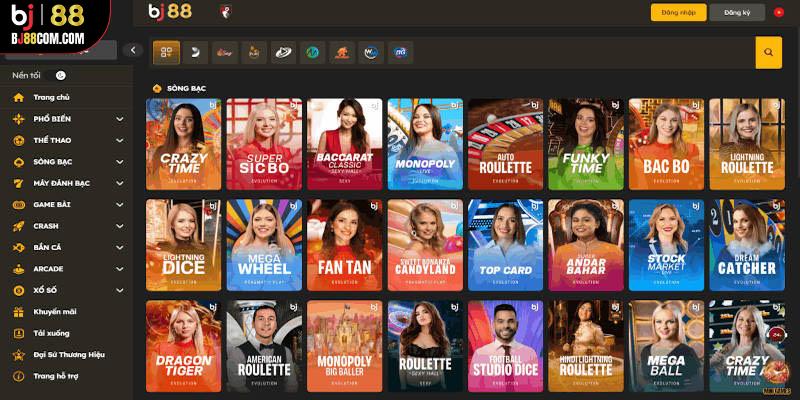Open the Top Card game card
The width and height of the screenshot is (800, 400).
point(506,245)
